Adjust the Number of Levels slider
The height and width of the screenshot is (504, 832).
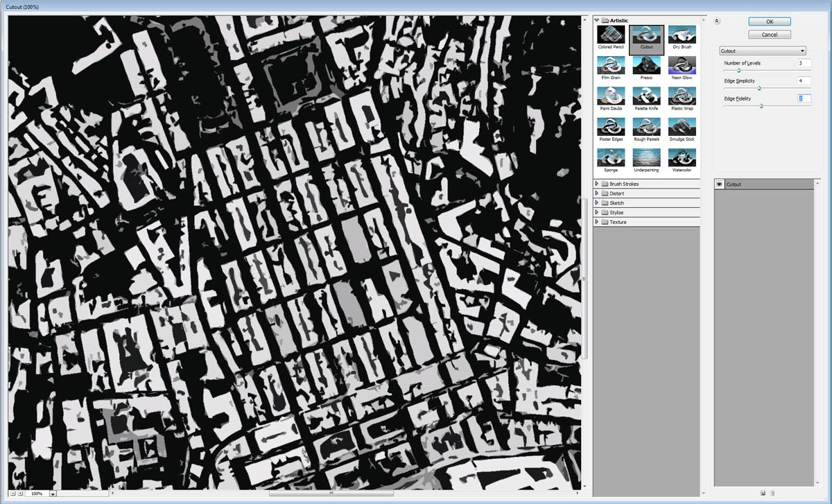click(x=738, y=70)
